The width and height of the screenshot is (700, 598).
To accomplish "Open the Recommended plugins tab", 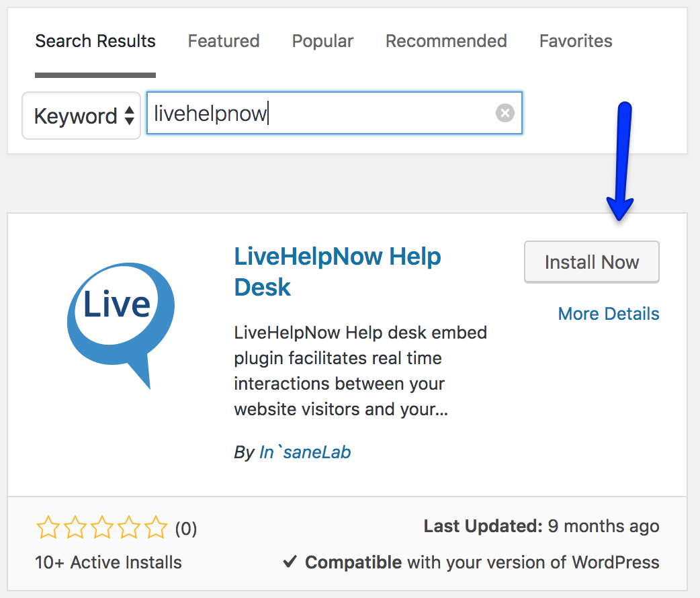I will [447, 41].
